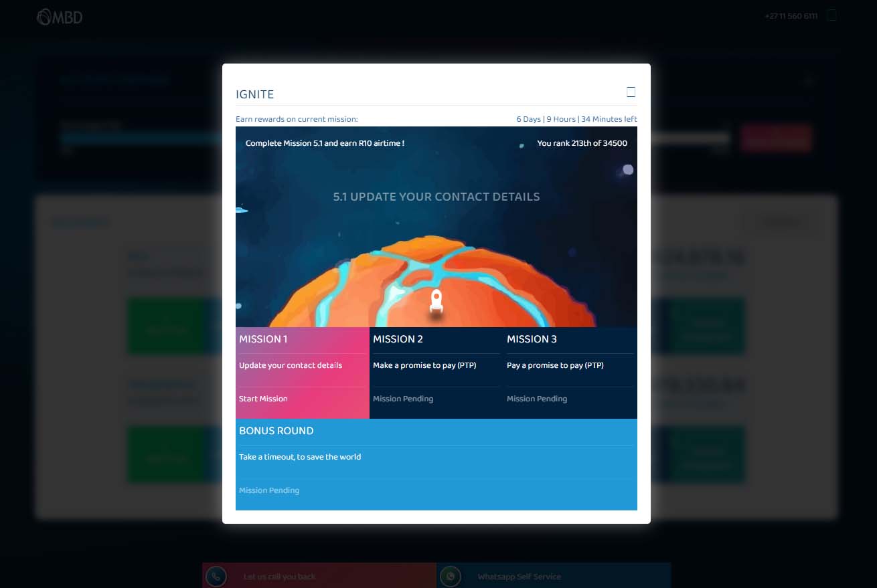
Task: Click Mission Pending under Bonus Round
Action: 269,490
